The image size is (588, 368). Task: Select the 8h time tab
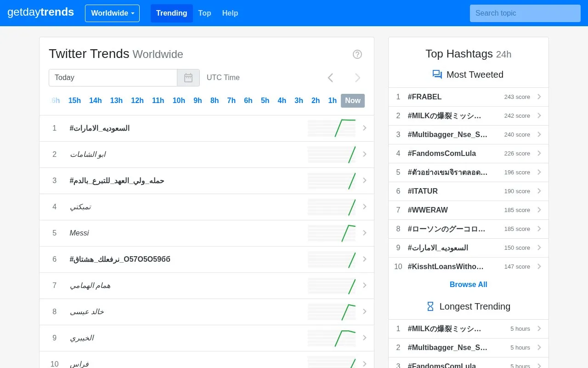click(215, 101)
